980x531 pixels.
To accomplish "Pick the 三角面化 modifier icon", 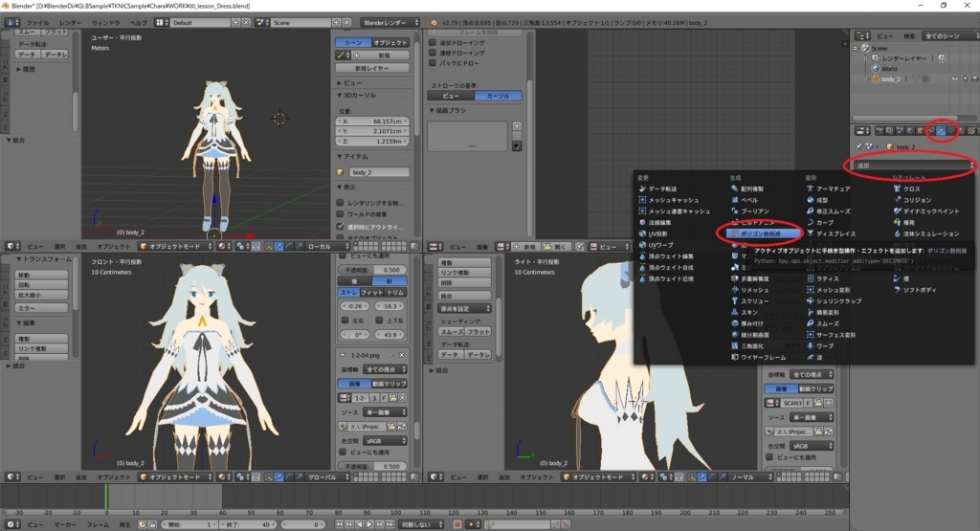I will pos(735,346).
